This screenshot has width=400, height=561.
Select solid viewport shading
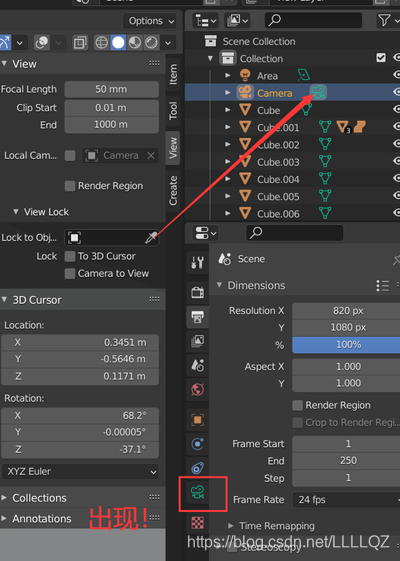[118, 43]
